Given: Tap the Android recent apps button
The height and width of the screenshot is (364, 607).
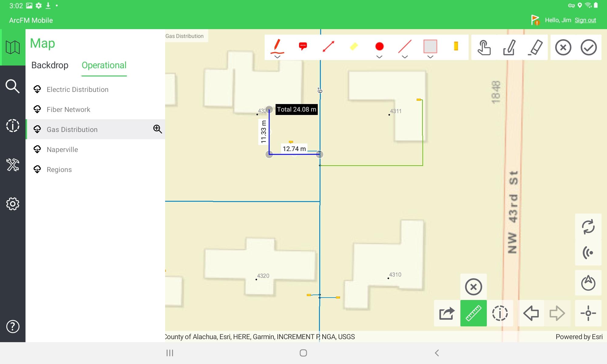Looking at the screenshot, I should click(170, 353).
